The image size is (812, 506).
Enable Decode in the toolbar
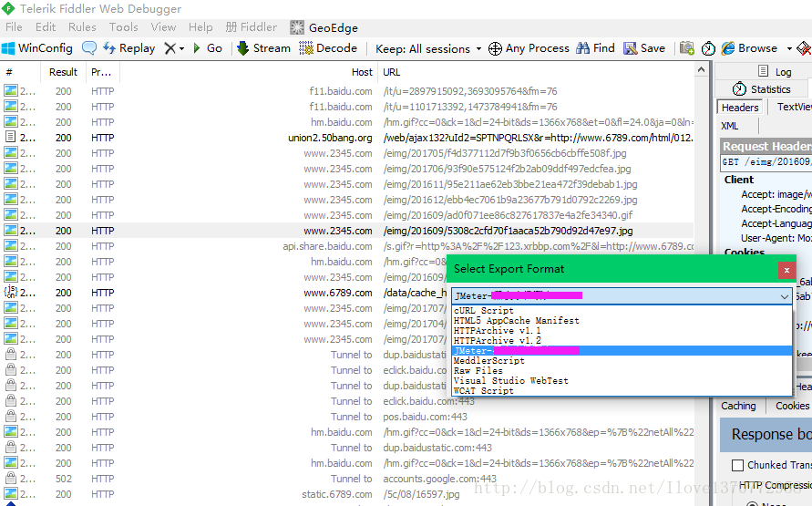click(x=328, y=48)
